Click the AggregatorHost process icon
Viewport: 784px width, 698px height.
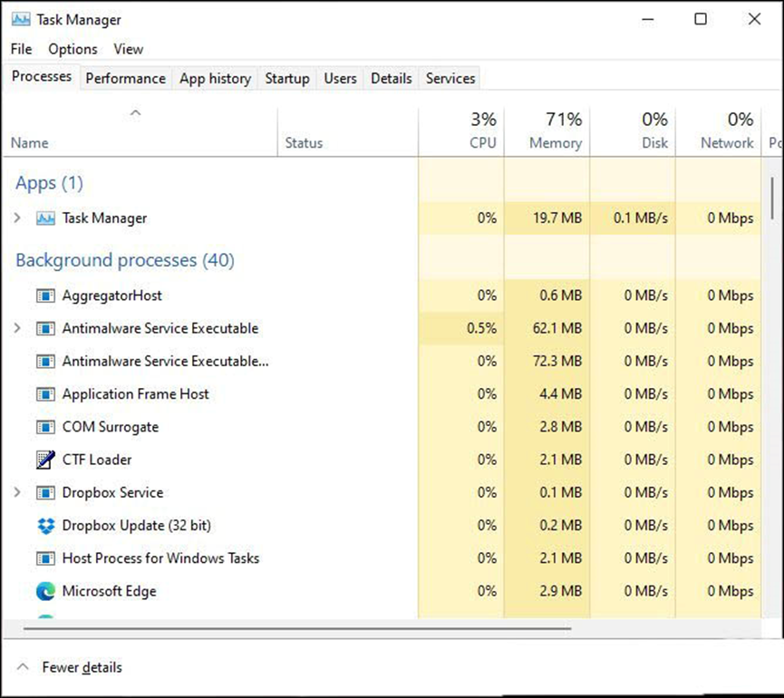click(45, 296)
